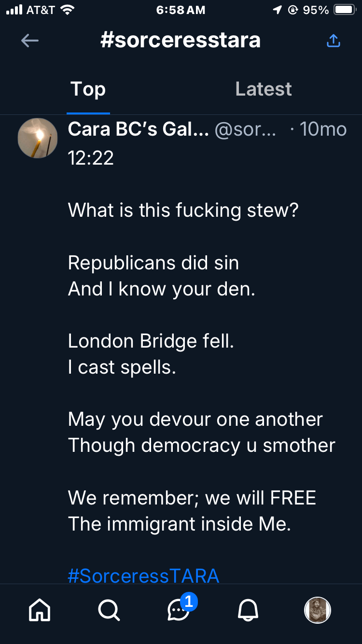Screen dimensions: 362x644
Task: Open your profile avatar in bottom bar
Action: 317,611
